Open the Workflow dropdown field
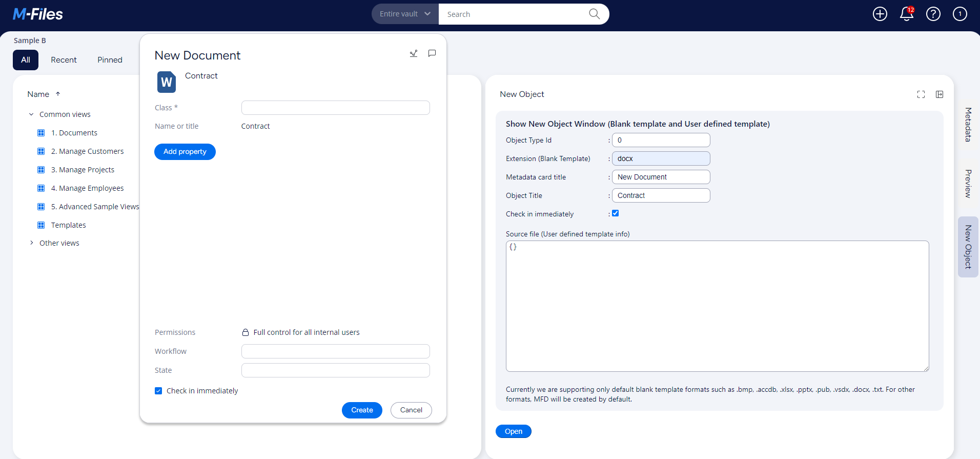 (335, 351)
